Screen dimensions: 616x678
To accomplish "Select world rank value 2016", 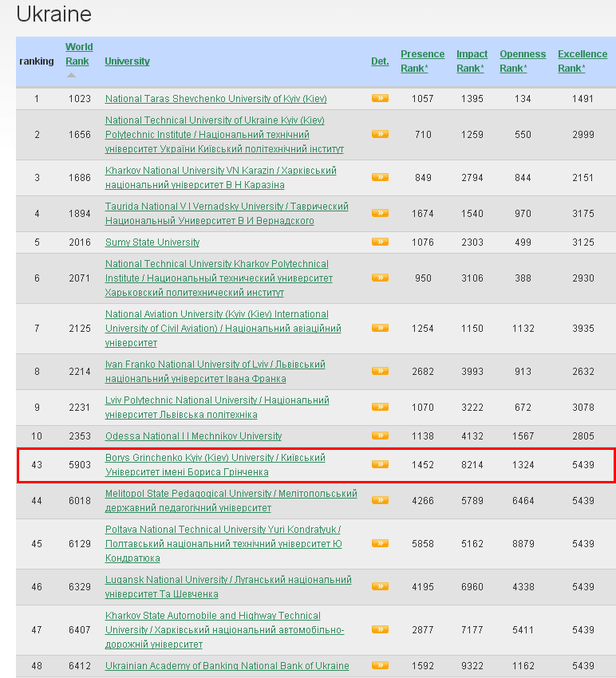I will (80, 242).
